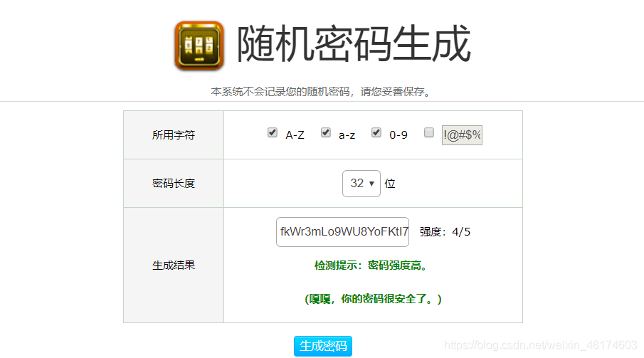Click the 密码长度 row label
The width and height of the screenshot is (644, 358).
(x=174, y=184)
